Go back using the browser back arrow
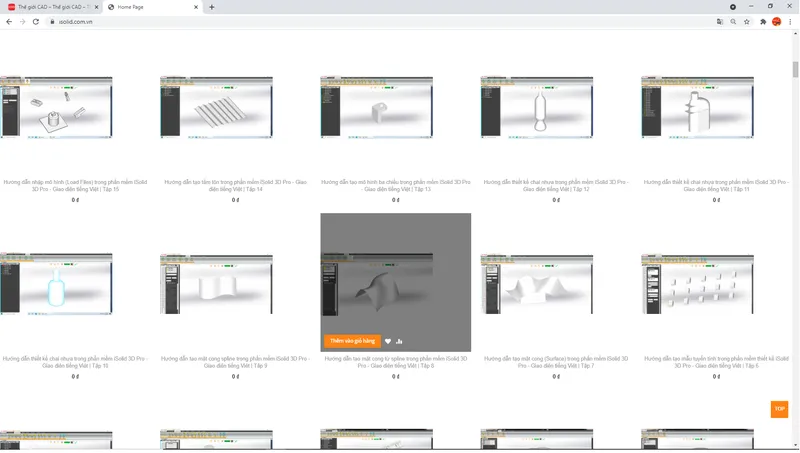The height and width of the screenshot is (453, 800). (9, 22)
